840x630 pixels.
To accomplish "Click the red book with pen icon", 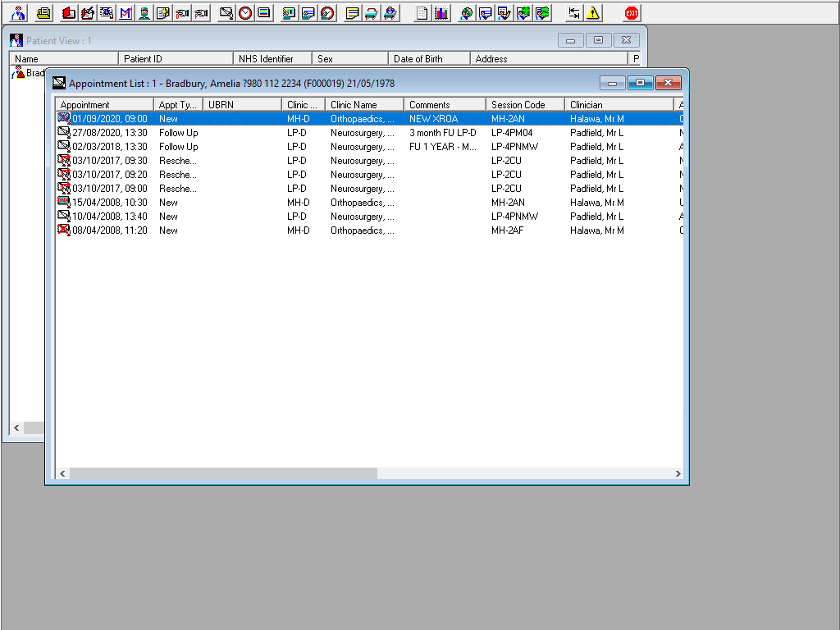I will [88, 13].
